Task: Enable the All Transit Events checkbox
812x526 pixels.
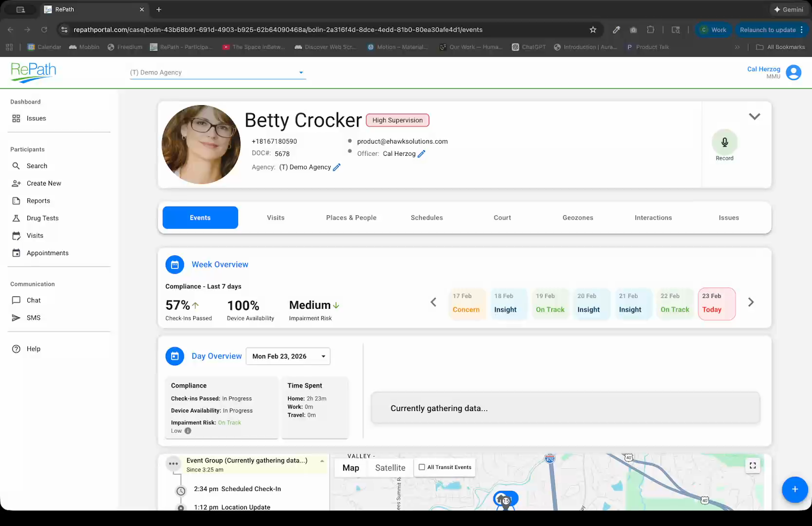Action: 422,467
